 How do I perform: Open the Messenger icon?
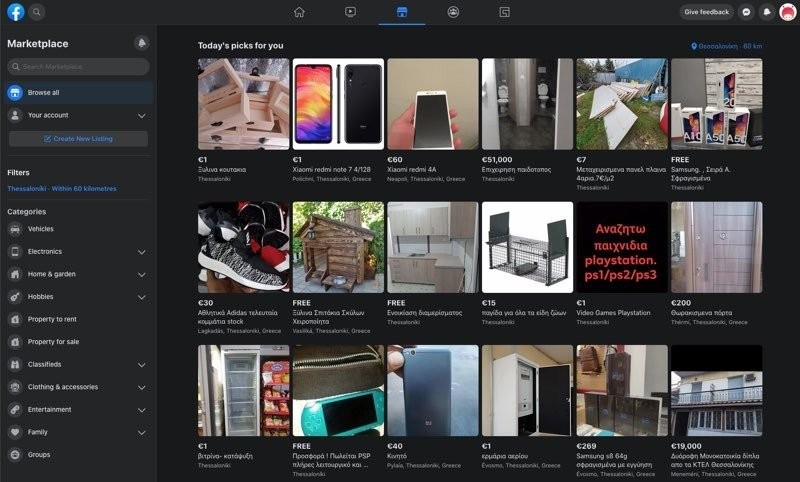[746, 12]
